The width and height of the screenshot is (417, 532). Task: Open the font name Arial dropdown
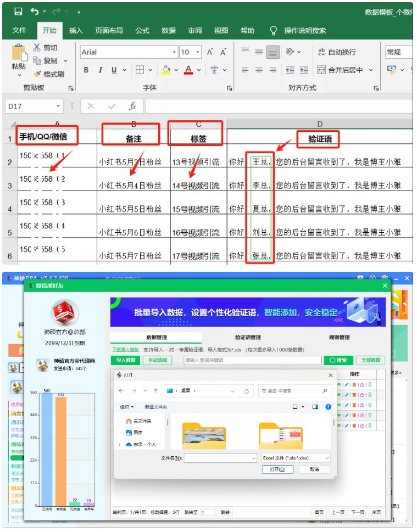point(174,52)
